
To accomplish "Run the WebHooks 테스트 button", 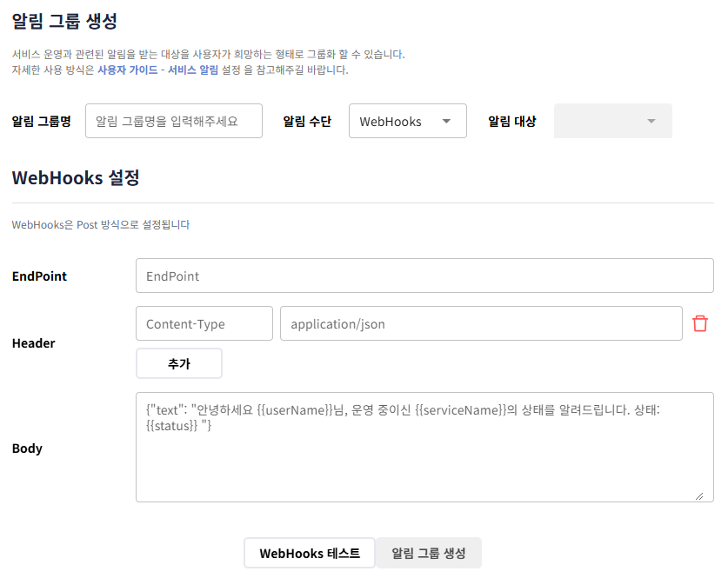I will [310, 553].
